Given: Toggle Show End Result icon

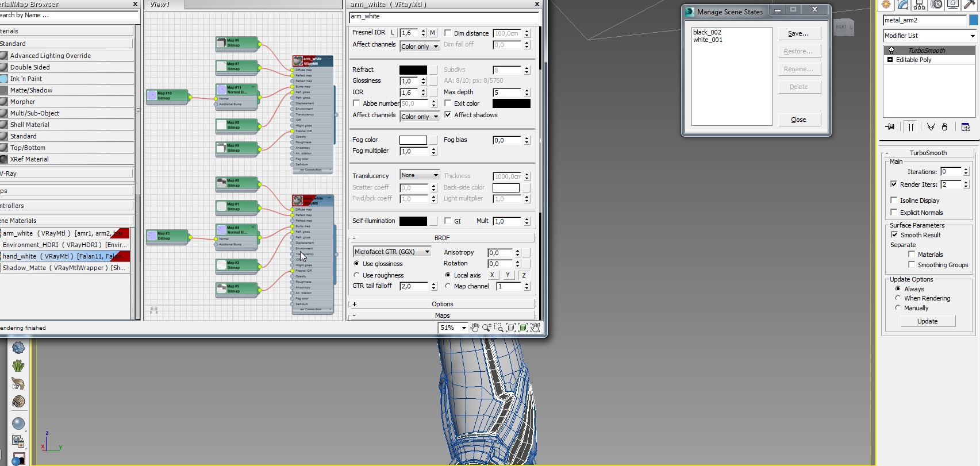Looking at the screenshot, I should pyautogui.click(x=911, y=127).
